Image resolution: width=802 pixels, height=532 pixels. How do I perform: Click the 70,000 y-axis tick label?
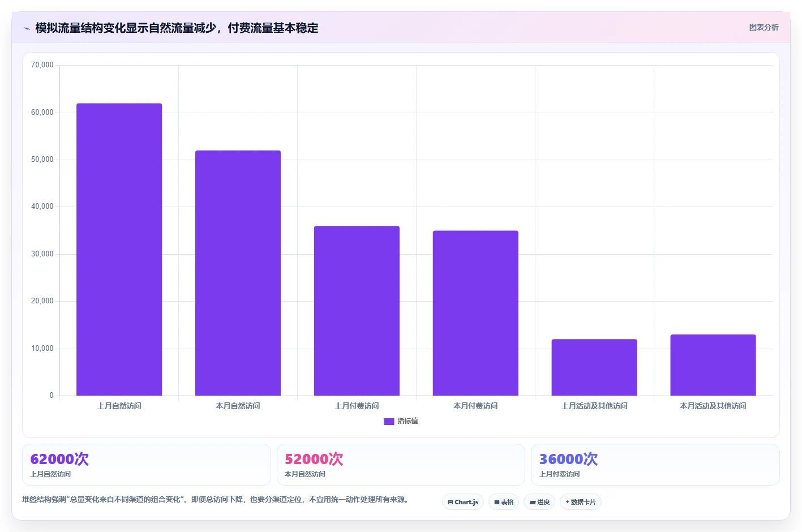point(42,65)
